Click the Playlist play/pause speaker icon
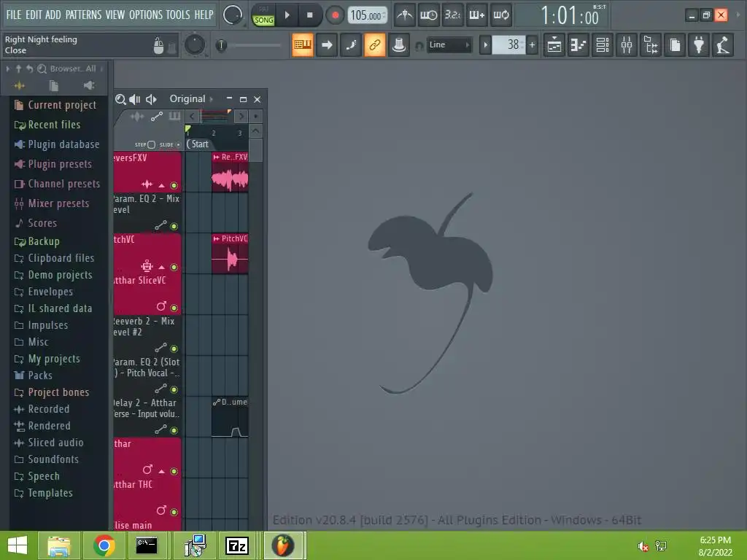Screen dimensions: 747x560 135,99
